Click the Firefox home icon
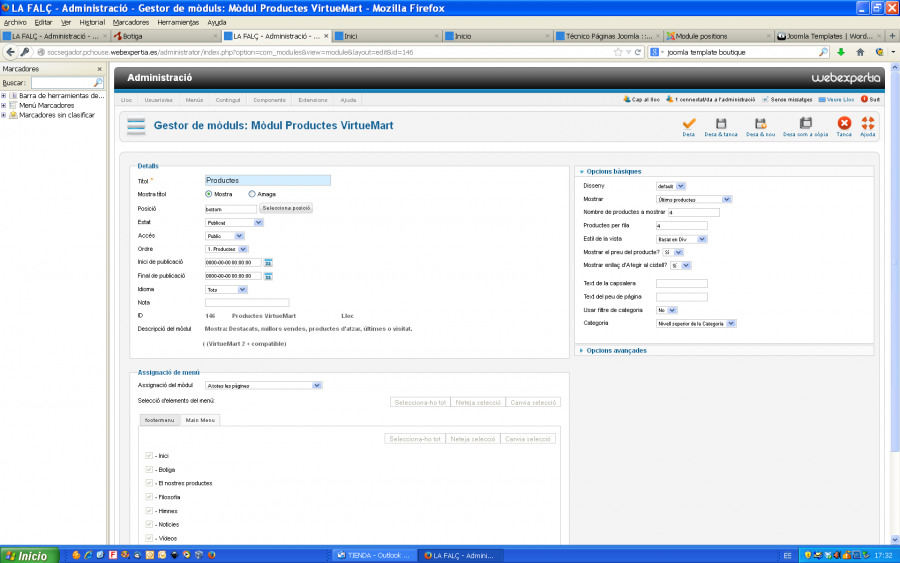 tap(860, 52)
